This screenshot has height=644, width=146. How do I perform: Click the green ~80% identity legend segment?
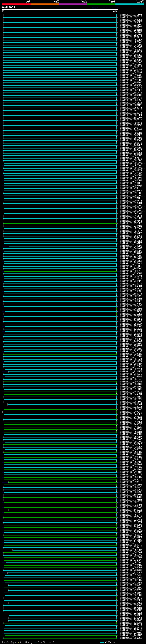click(101, 4)
